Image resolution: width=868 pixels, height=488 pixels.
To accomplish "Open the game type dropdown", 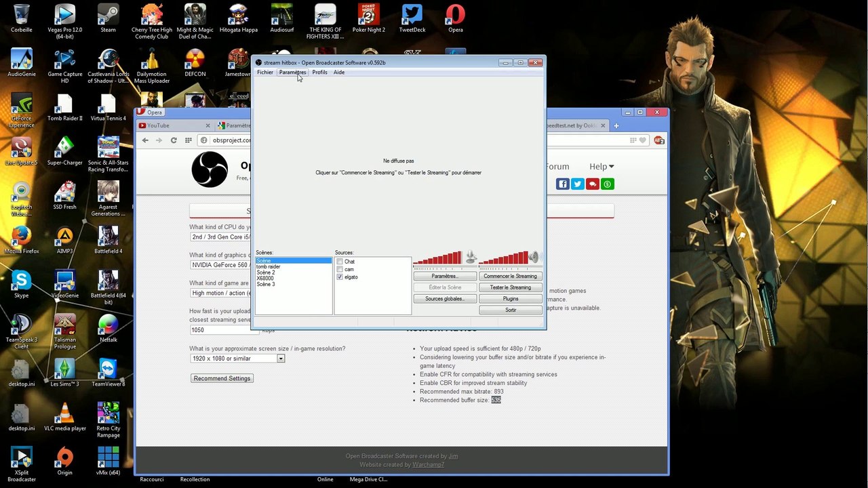I will 220,293.
